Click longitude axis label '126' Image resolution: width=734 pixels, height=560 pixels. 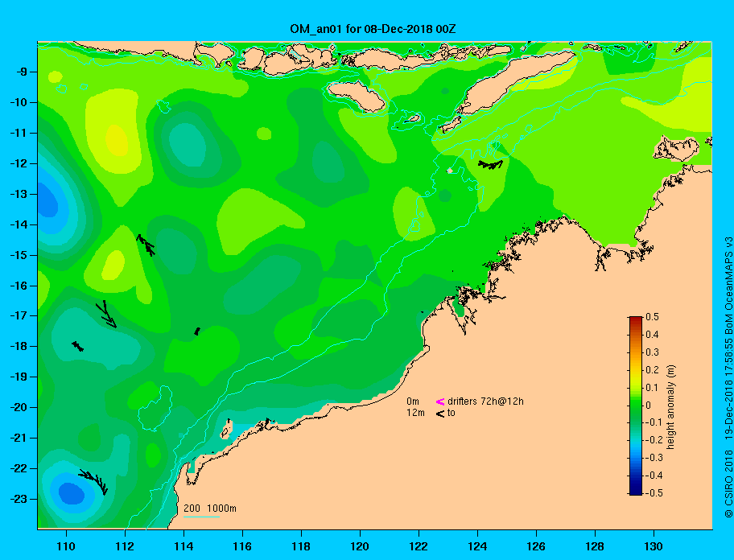[536, 546]
